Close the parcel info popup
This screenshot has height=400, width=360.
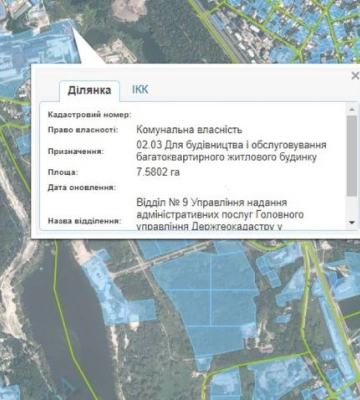[355, 76]
